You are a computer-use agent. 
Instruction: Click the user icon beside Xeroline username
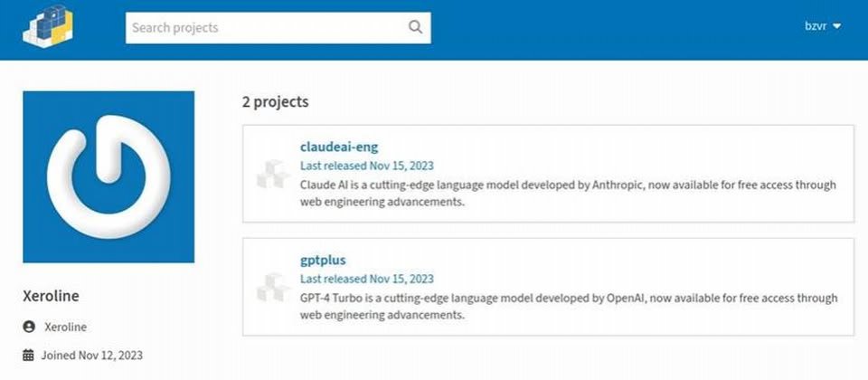(x=29, y=327)
